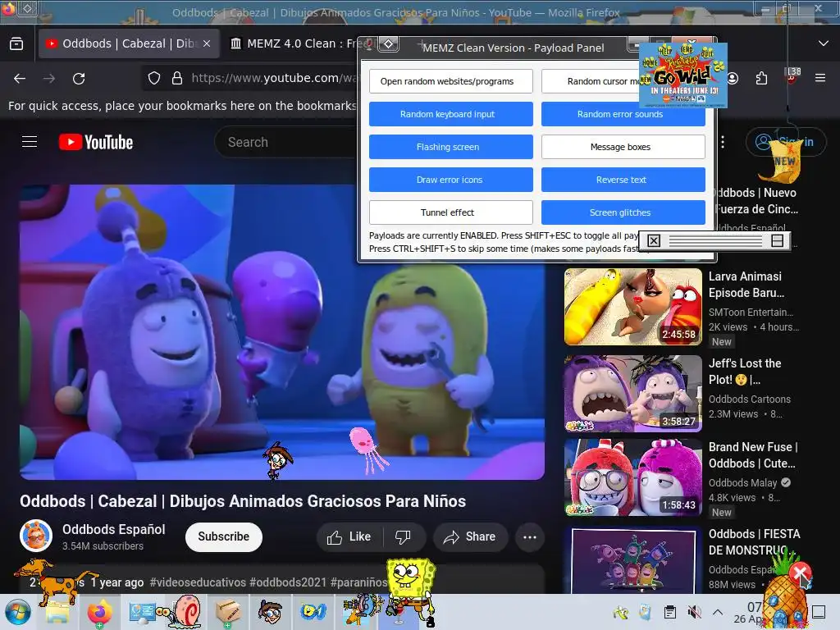Like the Oddbods video
This screenshot has width=840, height=630.
(x=349, y=536)
